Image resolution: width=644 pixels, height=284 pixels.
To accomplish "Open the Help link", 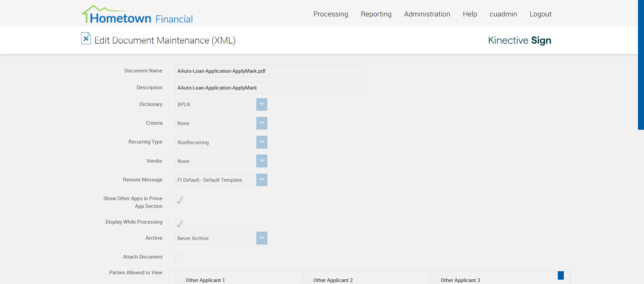I will pos(470,14).
